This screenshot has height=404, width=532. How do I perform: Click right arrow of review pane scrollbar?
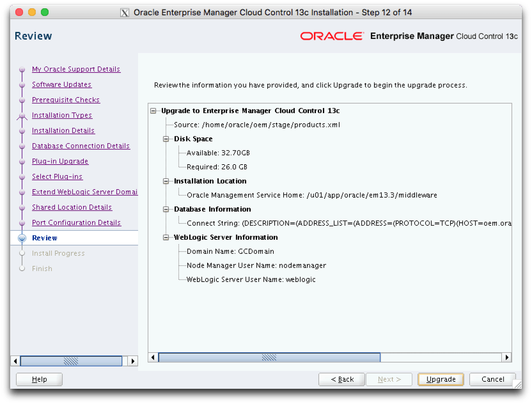[x=506, y=357]
